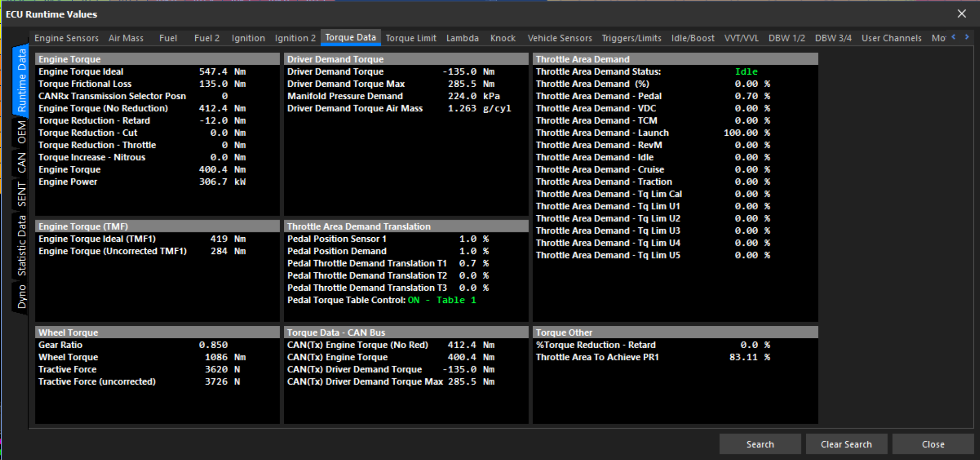The height and width of the screenshot is (460, 980).
Task: Open the Triggers/Limits tab
Action: coord(631,38)
